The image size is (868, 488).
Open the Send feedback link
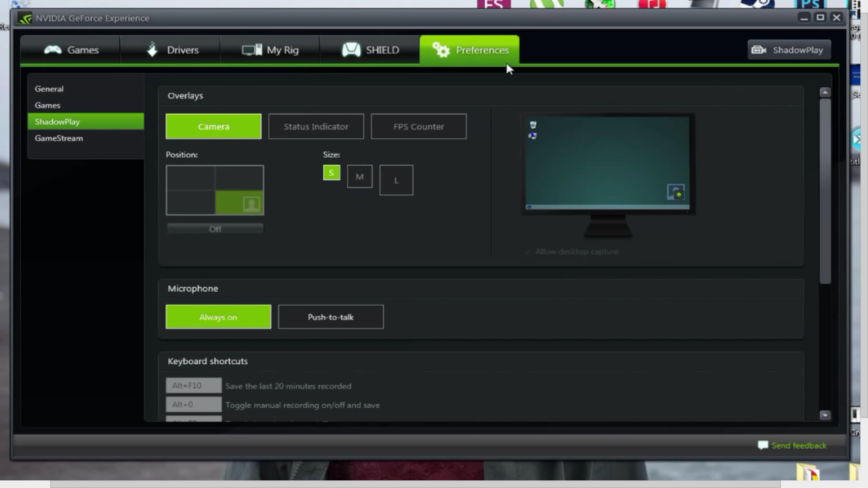point(792,445)
